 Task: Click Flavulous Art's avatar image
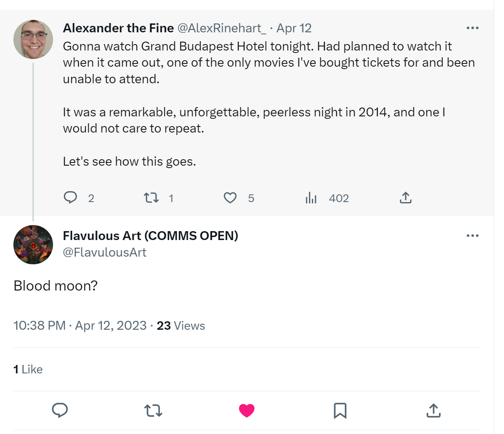point(33,244)
